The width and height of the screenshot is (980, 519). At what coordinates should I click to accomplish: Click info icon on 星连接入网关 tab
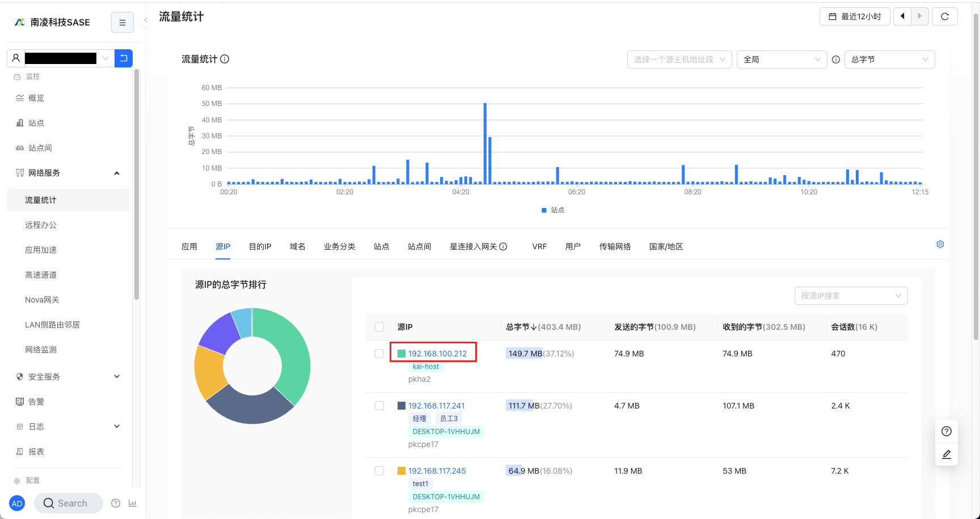pyautogui.click(x=503, y=246)
